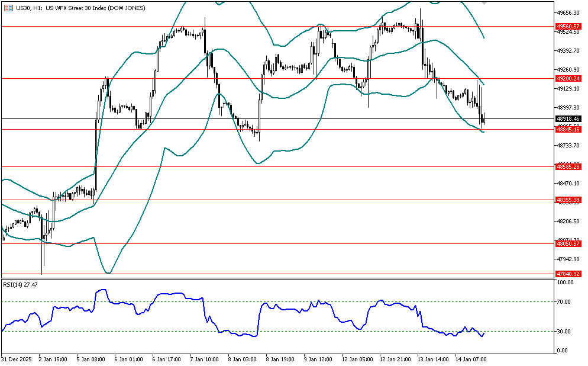588x366 pixels.
Task: Click the chart symbol icon beside US30
Action: click(x=8, y=7)
